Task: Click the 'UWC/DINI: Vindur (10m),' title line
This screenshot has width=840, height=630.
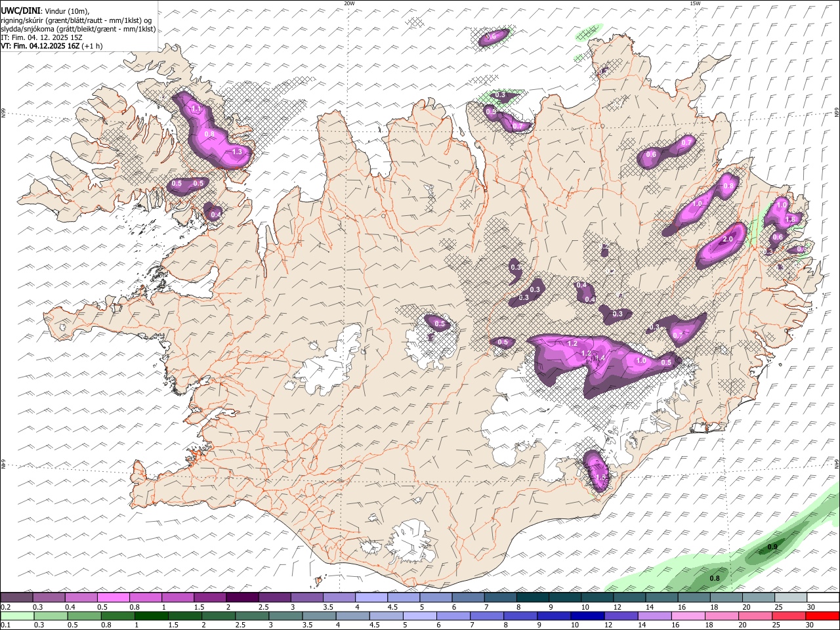Action: tap(45, 11)
